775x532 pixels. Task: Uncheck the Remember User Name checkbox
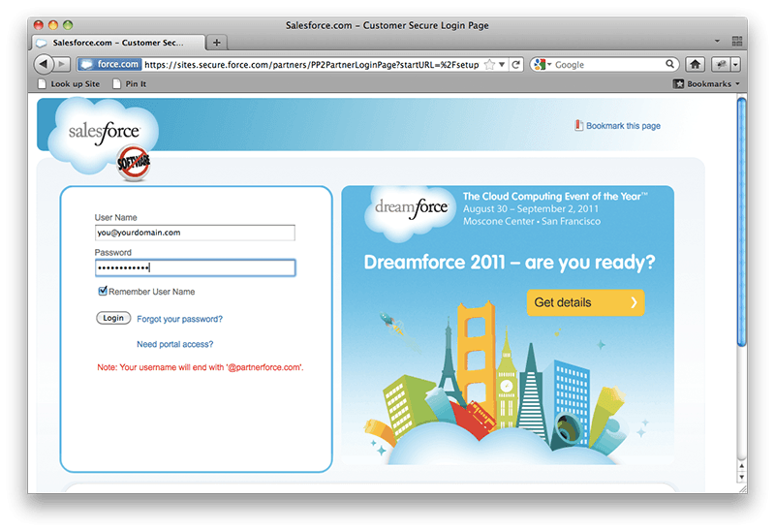(x=103, y=292)
